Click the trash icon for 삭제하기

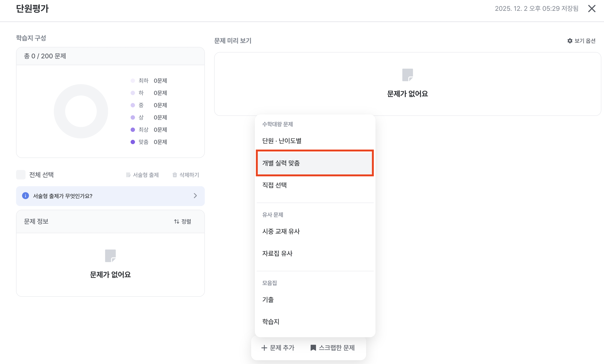[x=175, y=175]
